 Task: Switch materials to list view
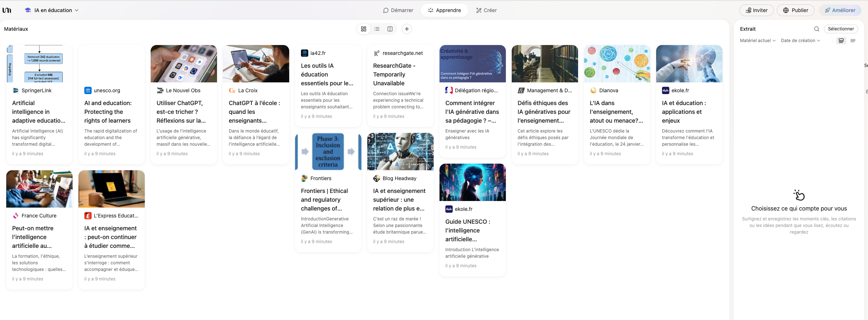point(377,29)
